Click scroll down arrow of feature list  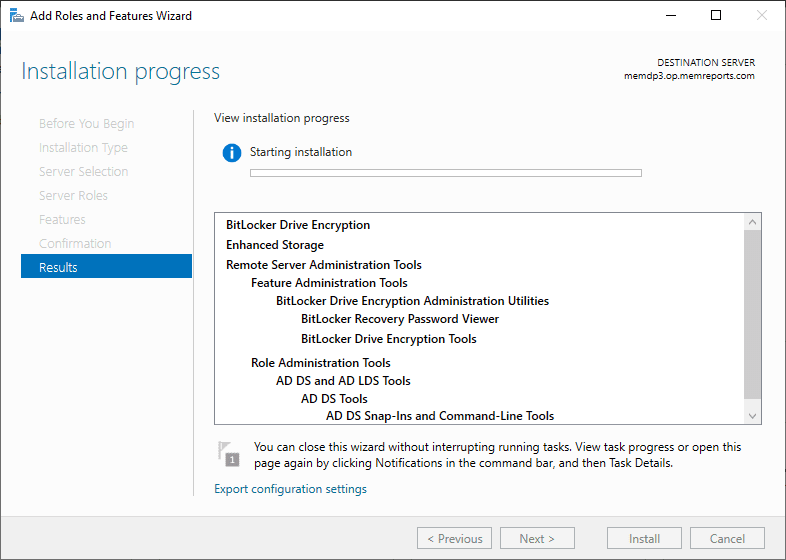point(752,416)
